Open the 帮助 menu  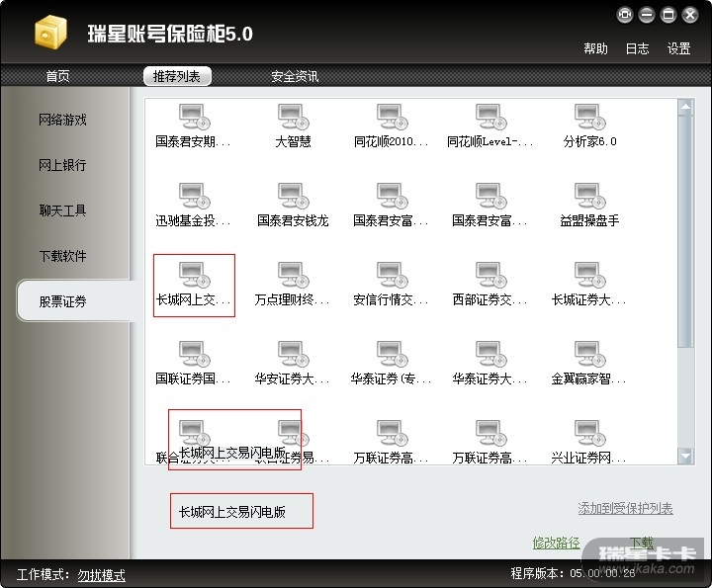pyautogui.click(x=595, y=48)
